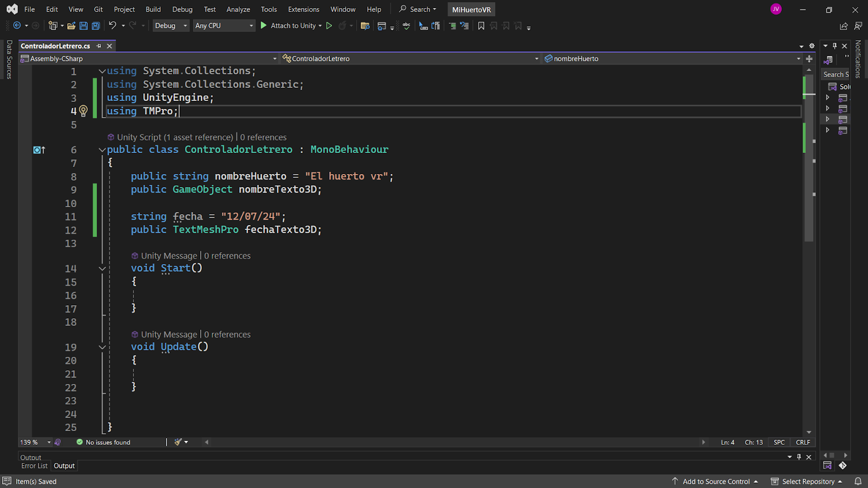The height and width of the screenshot is (488, 868).
Task: Click the Start Without Debugging play outline icon
Action: [x=329, y=25]
